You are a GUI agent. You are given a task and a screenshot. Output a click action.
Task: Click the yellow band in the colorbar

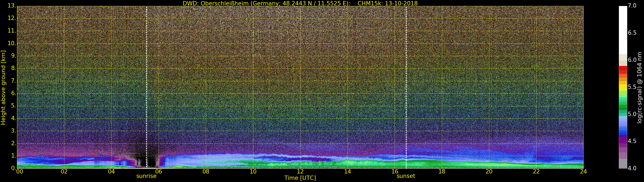[x=623, y=87]
